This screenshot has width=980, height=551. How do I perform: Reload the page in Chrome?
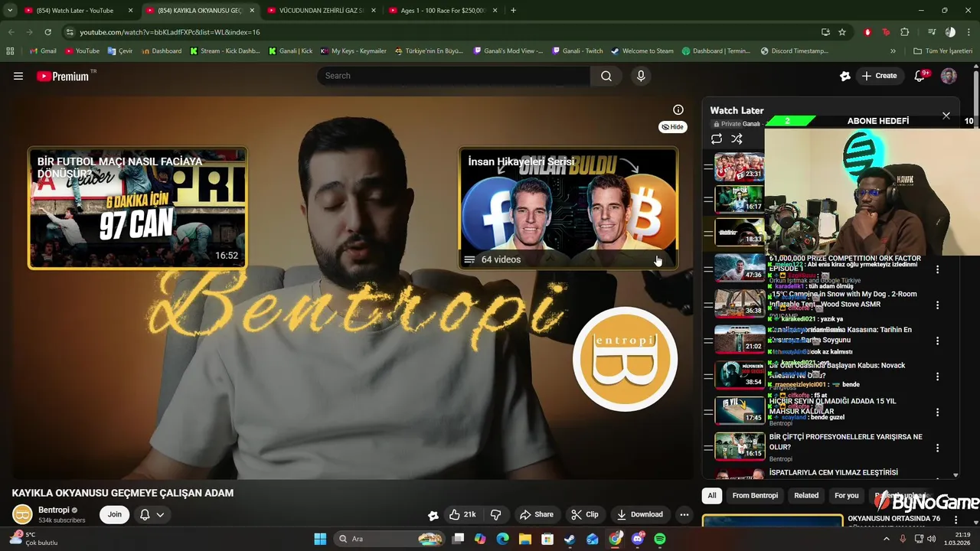(47, 32)
